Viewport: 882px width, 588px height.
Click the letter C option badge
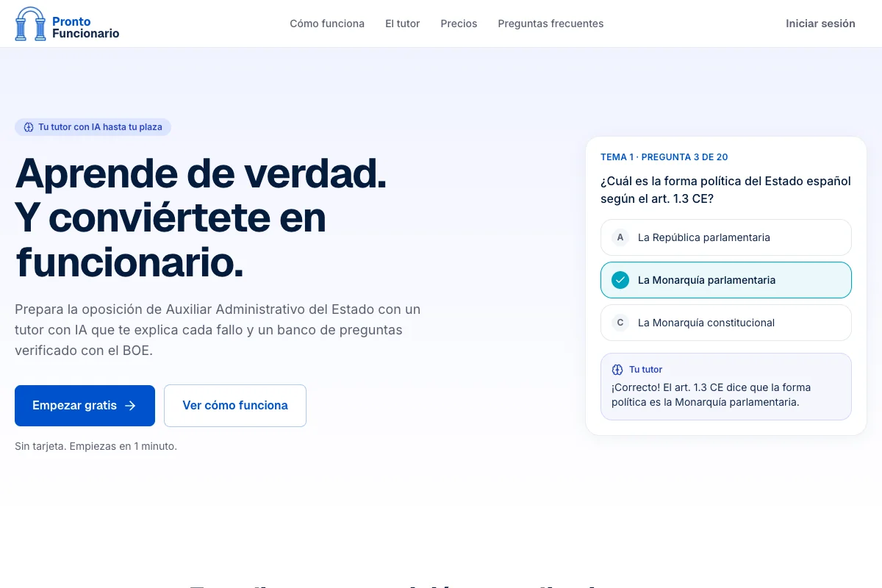620,323
